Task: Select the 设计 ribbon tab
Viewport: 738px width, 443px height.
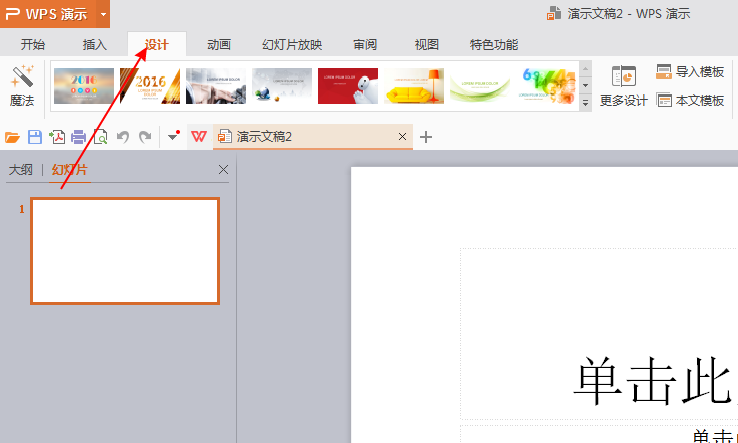Action: 157,45
